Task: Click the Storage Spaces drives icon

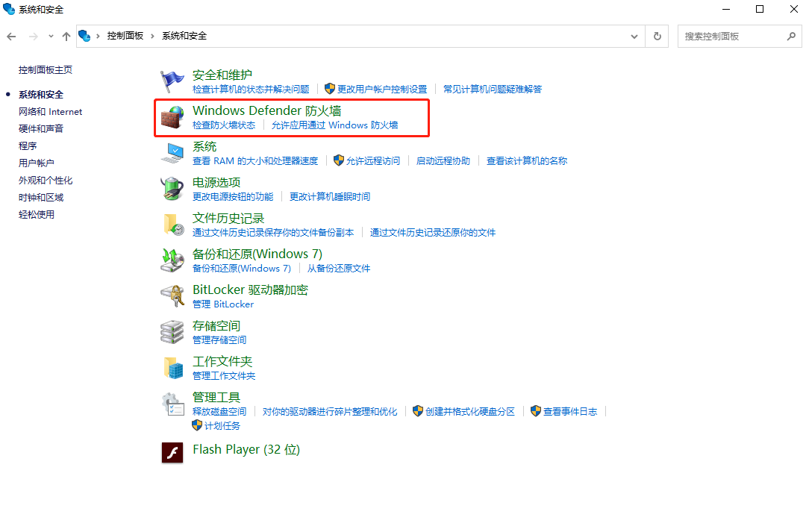Action: pos(172,332)
